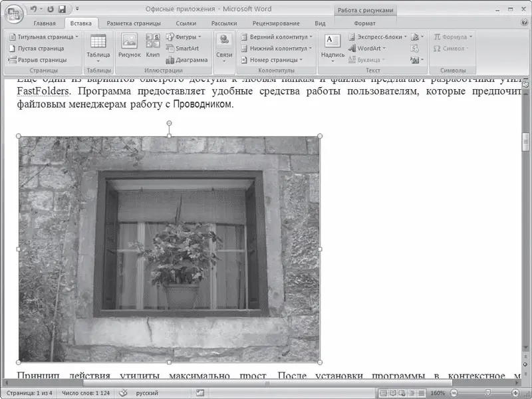Insert a Надпись text box
The width and height of the screenshot is (532, 399).
[x=332, y=48]
